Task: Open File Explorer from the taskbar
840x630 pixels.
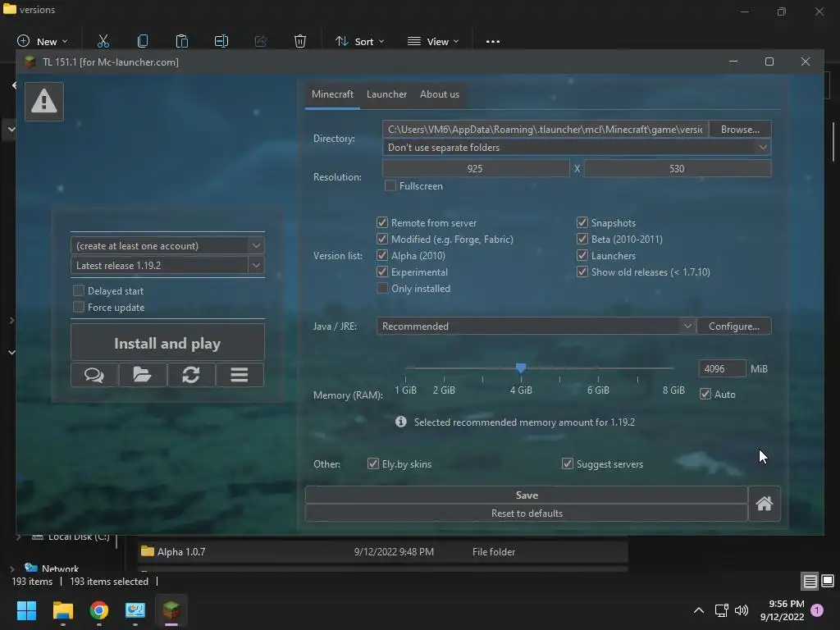Action: (x=62, y=610)
